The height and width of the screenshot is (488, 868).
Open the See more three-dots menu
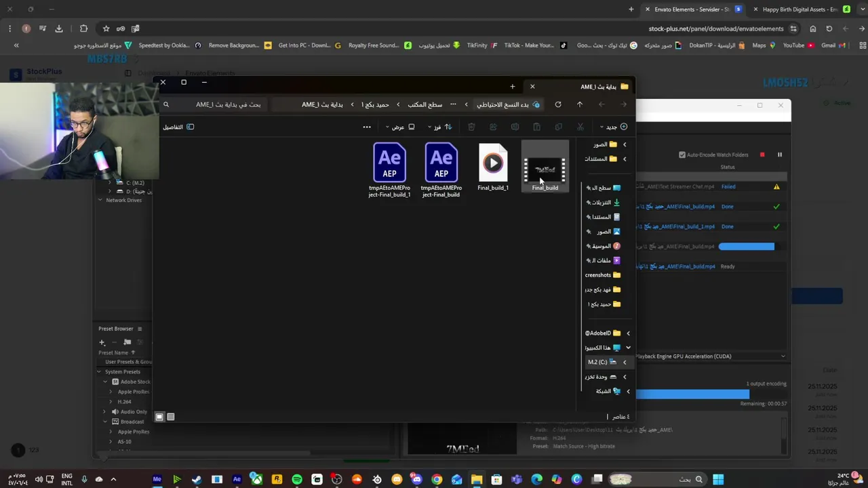click(x=367, y=127)
